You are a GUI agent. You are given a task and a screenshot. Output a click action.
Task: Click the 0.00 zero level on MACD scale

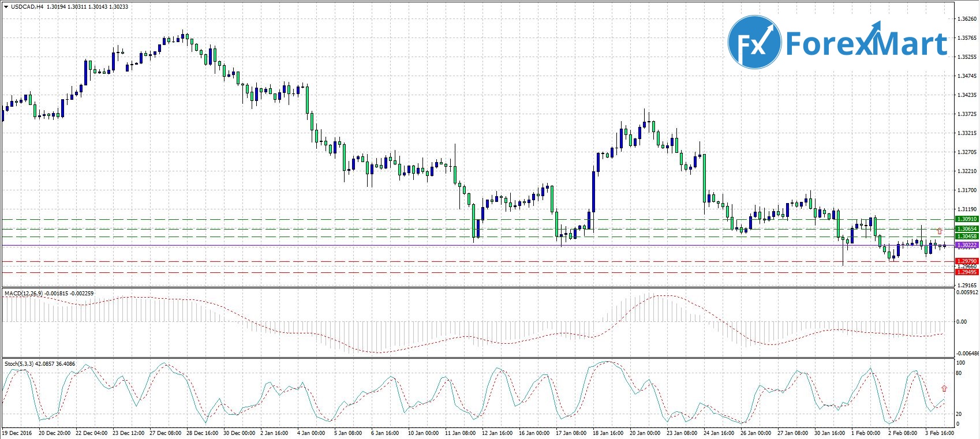(962, 322)
